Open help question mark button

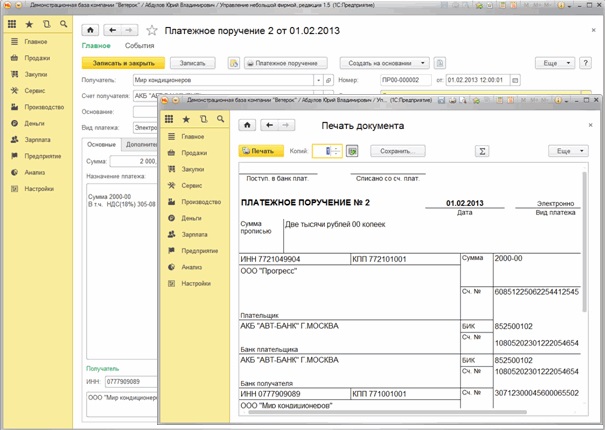[x=585, y=63]
